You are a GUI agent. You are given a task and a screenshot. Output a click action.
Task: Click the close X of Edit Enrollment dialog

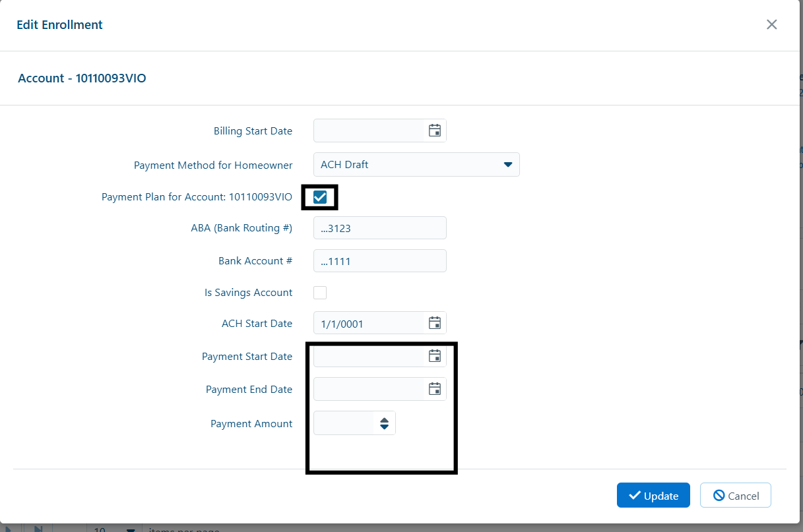coord(771,24)
